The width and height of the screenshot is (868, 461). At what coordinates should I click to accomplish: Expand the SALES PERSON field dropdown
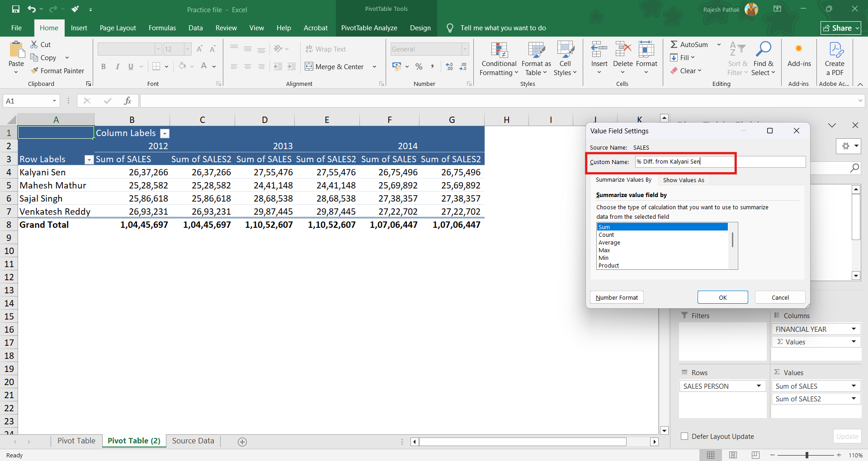pyautogui.click(x=759, y=386)
